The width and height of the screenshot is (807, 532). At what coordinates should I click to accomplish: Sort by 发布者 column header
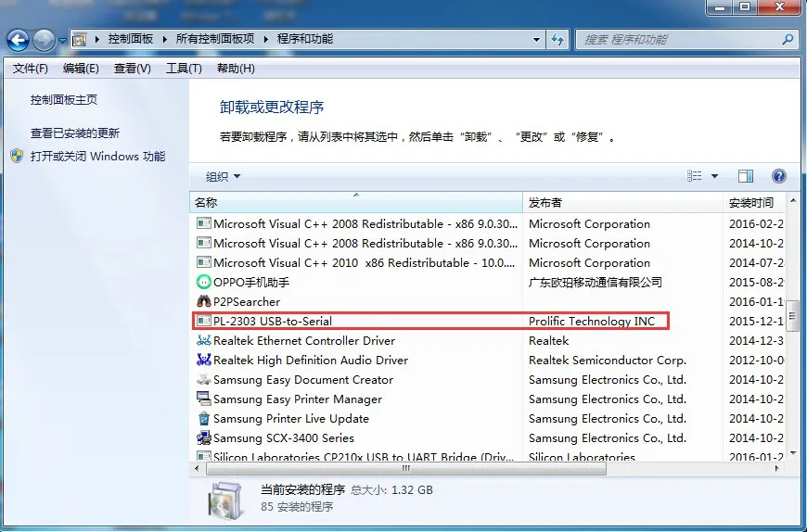tap(622, 203)
